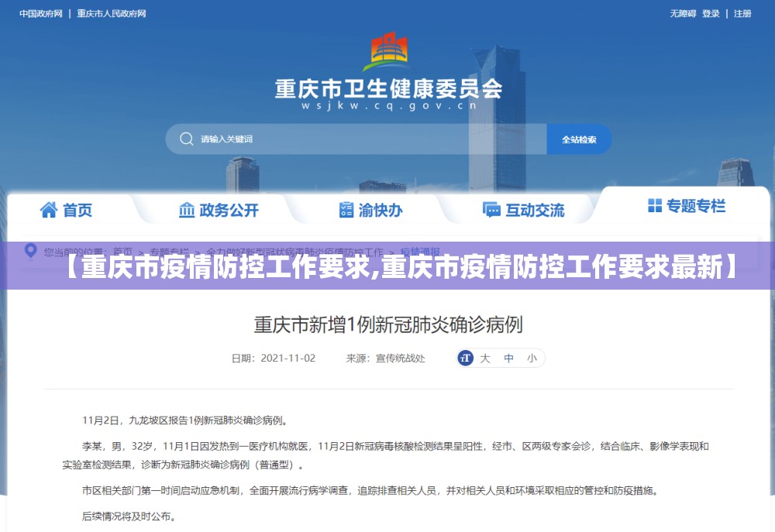
Task: Click the paragraph starting 李某，男，32岁
Action: (x=385, y=455)
